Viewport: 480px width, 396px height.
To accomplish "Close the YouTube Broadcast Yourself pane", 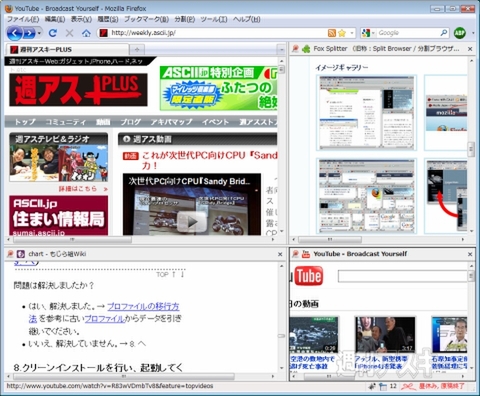I will (x=470, y=254).
